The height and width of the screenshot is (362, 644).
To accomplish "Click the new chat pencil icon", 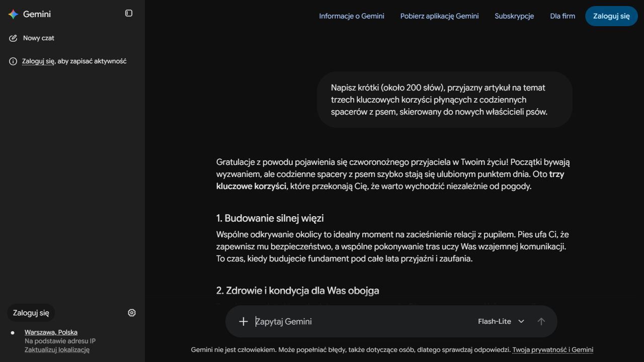I will click(13, 38).
